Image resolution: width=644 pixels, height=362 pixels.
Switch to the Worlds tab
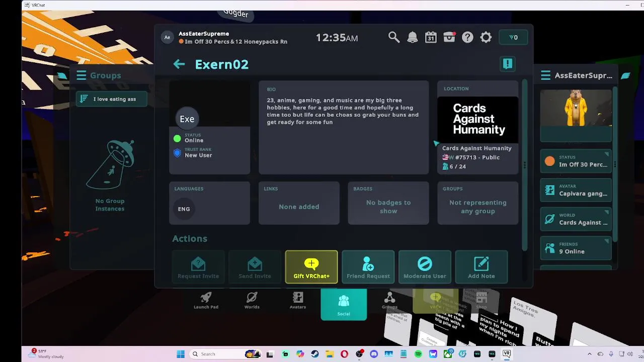pyautogui.click(x=252, y=301)
